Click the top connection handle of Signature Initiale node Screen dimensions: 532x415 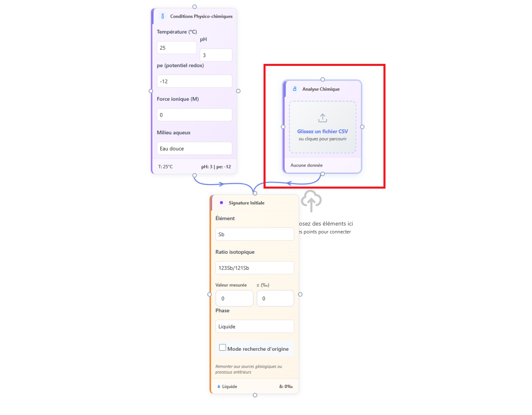(255, 192)
